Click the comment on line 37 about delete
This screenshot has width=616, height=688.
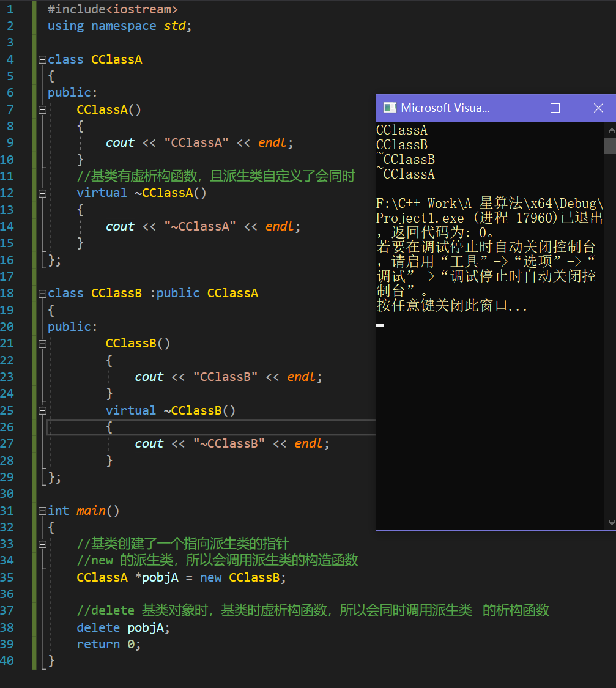tap(313, 610)
